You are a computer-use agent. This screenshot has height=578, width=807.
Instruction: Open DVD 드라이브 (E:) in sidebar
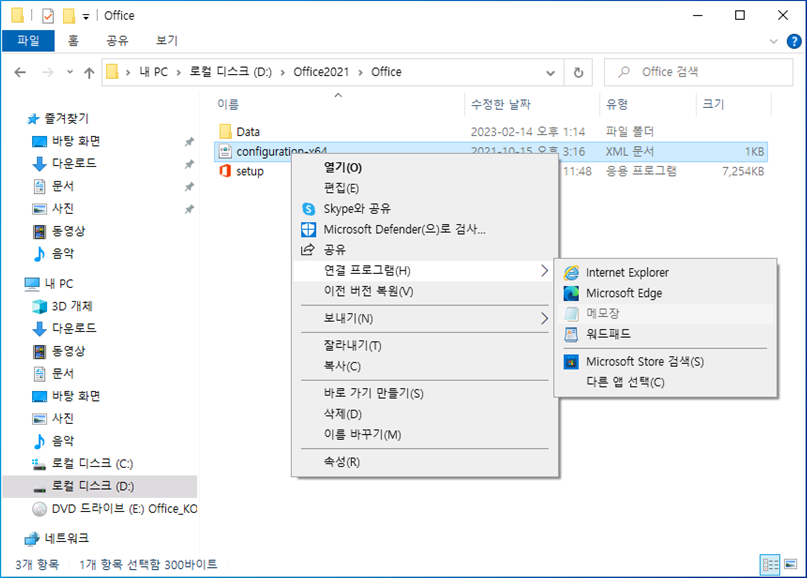click(x=124, y=509)
